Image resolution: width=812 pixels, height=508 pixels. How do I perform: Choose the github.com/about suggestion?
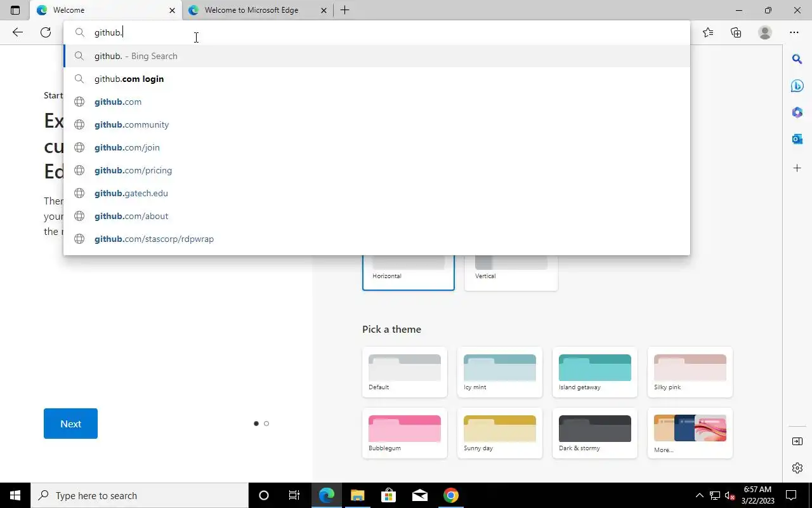[377, 216]
